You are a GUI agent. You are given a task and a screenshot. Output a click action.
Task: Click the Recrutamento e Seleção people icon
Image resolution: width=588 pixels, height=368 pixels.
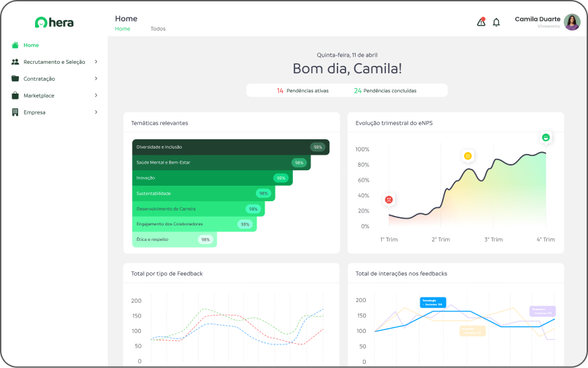point(15,62)
